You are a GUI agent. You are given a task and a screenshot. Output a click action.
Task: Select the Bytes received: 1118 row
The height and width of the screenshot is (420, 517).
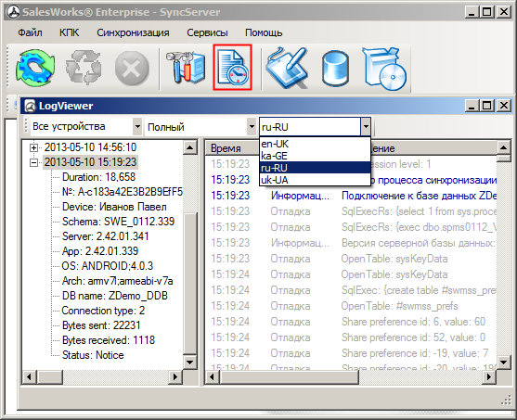tap(109, 340)
